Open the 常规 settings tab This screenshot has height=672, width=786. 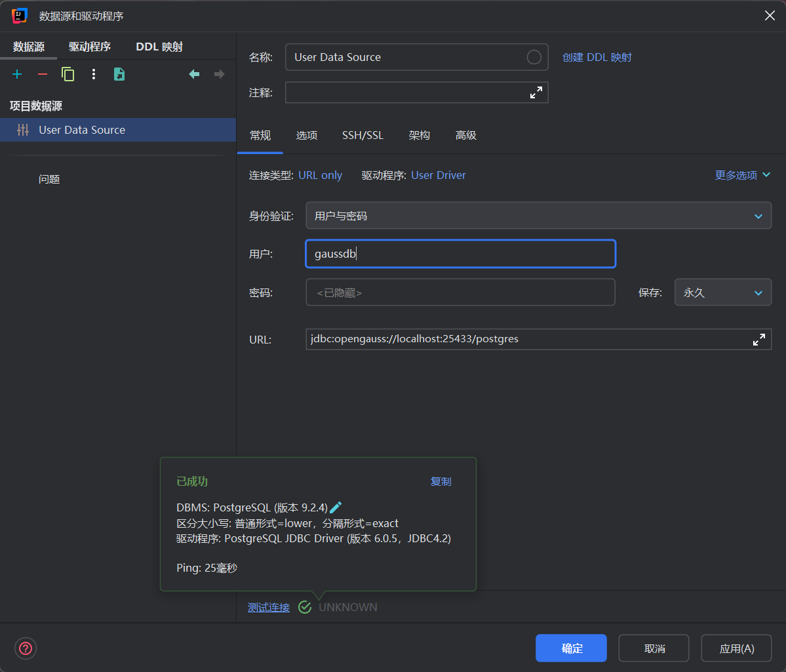pos(260,136)
